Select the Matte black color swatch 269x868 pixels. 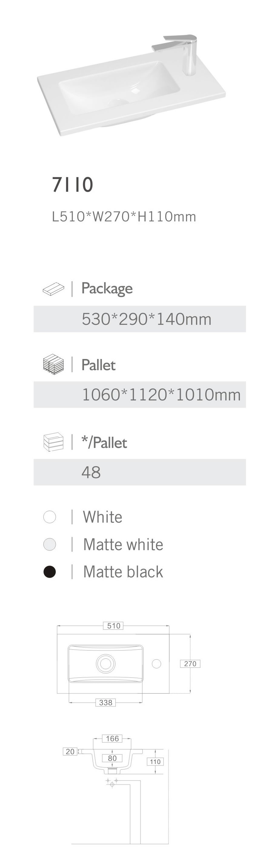click(x=50, y=572)
